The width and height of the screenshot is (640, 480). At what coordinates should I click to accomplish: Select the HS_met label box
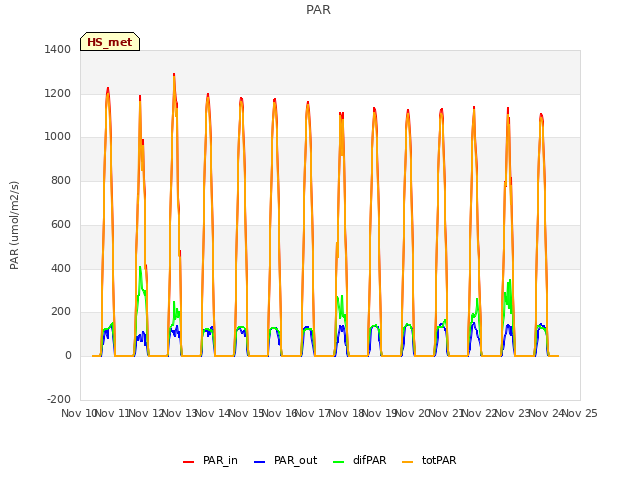pos(110,42)
